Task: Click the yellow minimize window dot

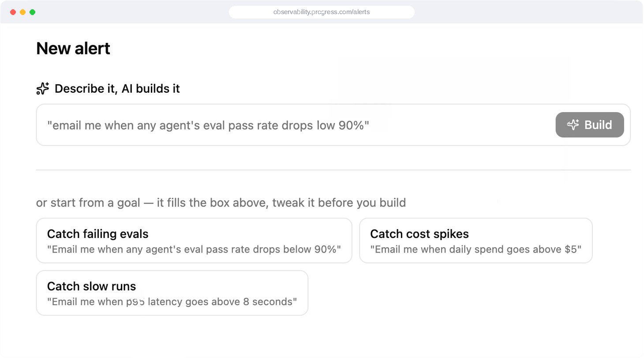Action: pyautogui.click(x=22, y=12)
